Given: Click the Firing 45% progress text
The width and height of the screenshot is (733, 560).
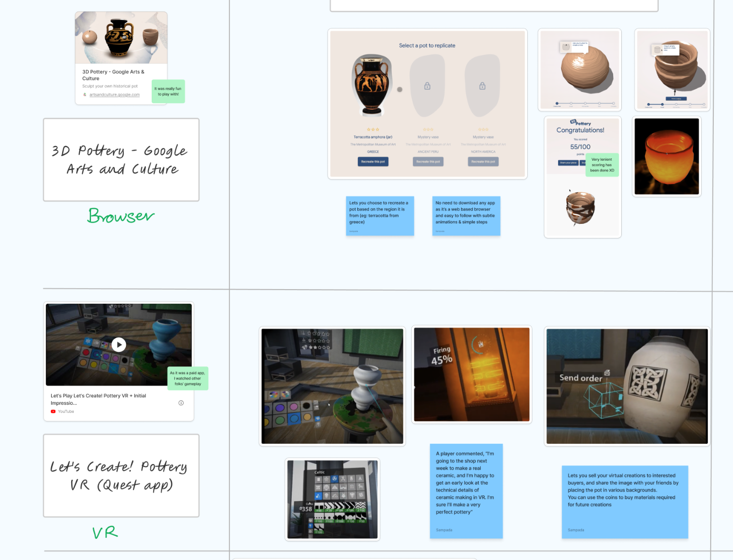Looking at the screenshot, I should [442, 355].
